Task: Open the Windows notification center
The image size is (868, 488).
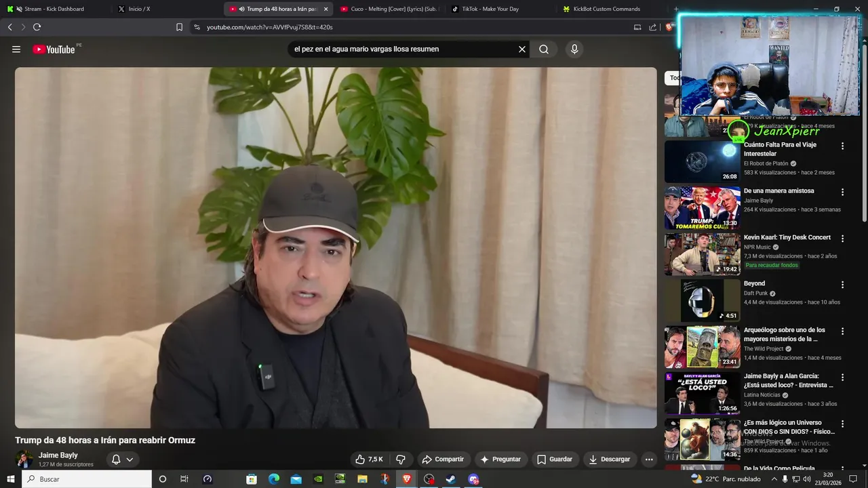Action: point(853,479)
